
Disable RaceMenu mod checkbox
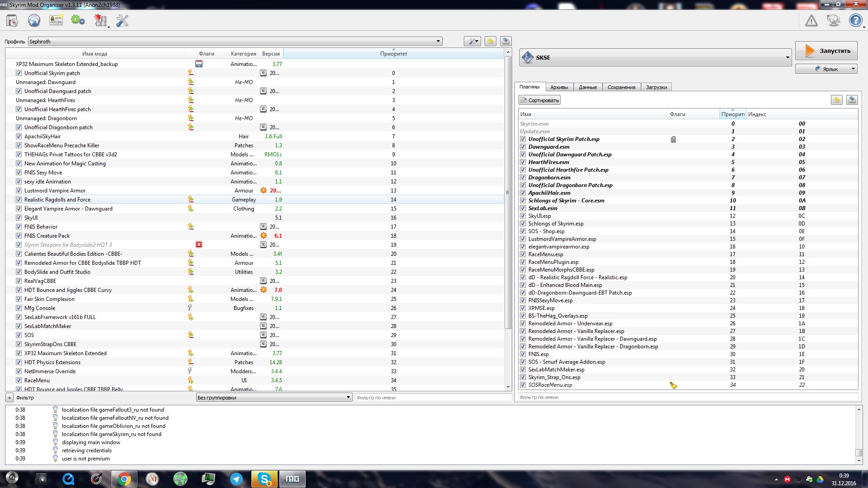coord(19,380)
